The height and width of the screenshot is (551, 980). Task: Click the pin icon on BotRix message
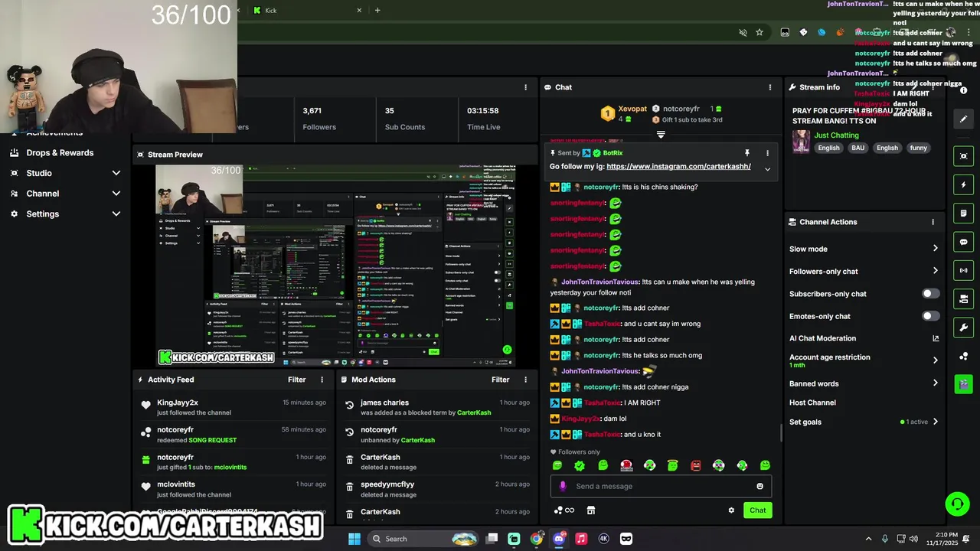tap(746, 153)
